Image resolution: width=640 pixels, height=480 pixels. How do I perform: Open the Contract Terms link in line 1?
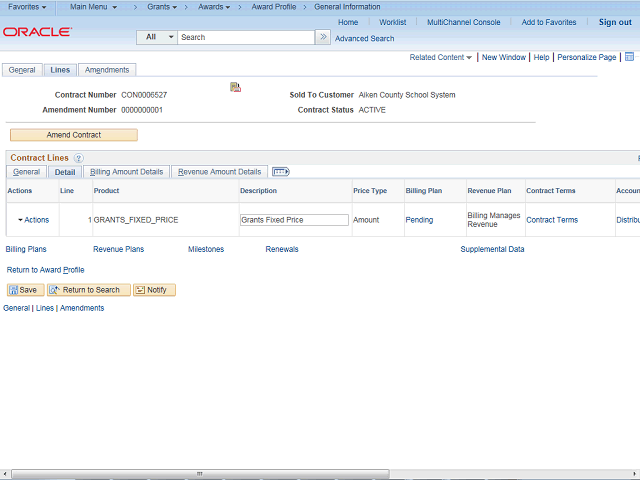pos(552,220)
